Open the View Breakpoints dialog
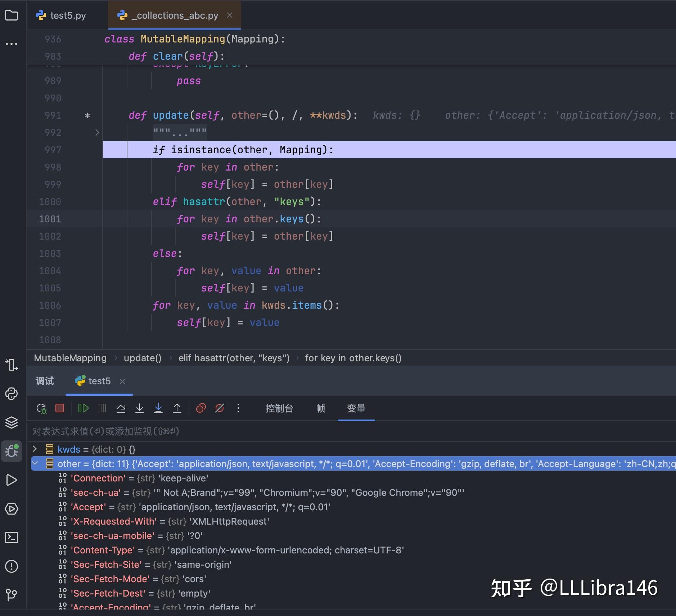This screenshot has width=676, height=616. coord(200,408)
